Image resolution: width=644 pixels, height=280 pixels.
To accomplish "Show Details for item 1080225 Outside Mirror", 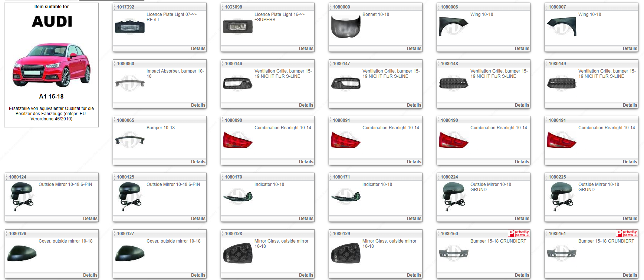I will click(x=630, y=219).
